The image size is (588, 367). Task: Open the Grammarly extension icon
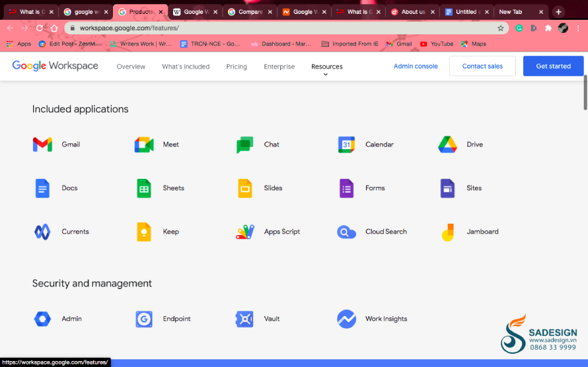519,28
